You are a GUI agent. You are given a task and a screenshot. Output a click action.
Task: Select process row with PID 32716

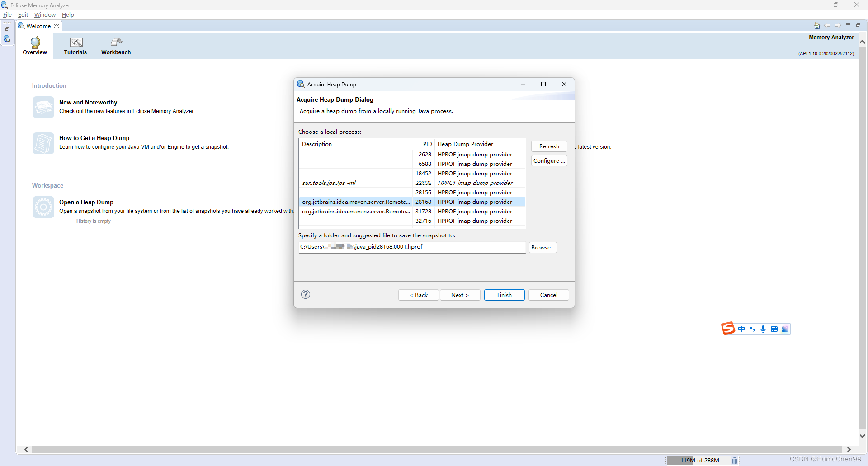tap(412, 221)
